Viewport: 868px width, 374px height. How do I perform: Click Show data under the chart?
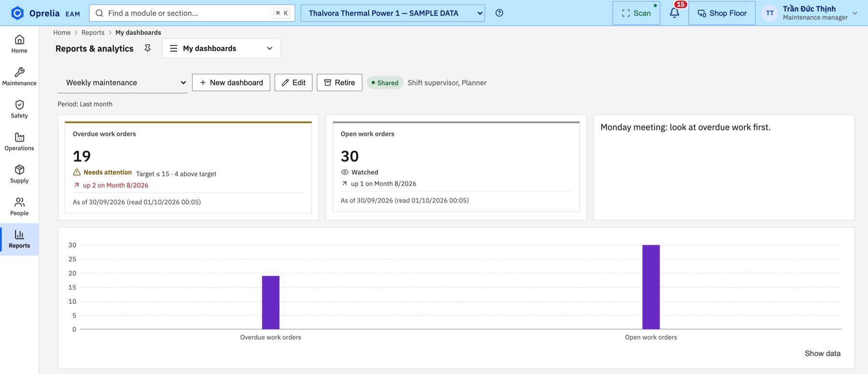[x=823, y=353]
